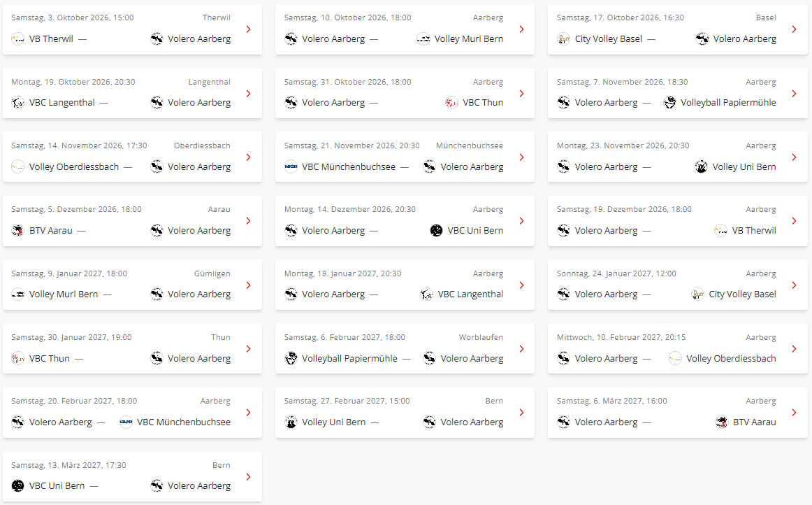The width and height of the screenshot is (812, 505).
Task: Open 10. Oktober 2026 match via red chevron
Action: 521,29
